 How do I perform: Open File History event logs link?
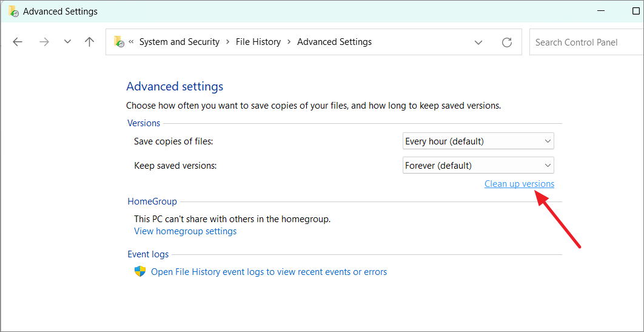269,272
